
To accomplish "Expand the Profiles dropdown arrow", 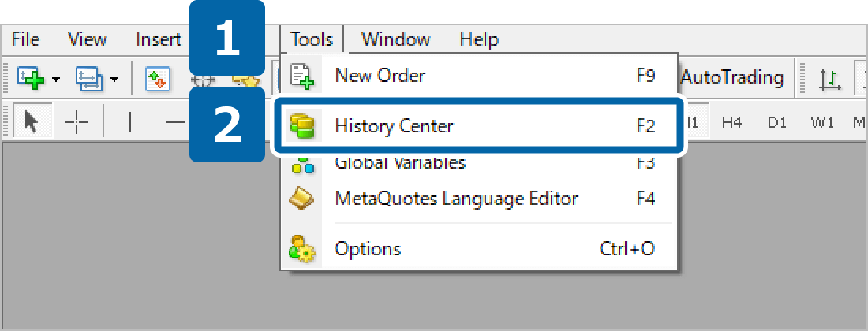I will click(x=114, y=79).
